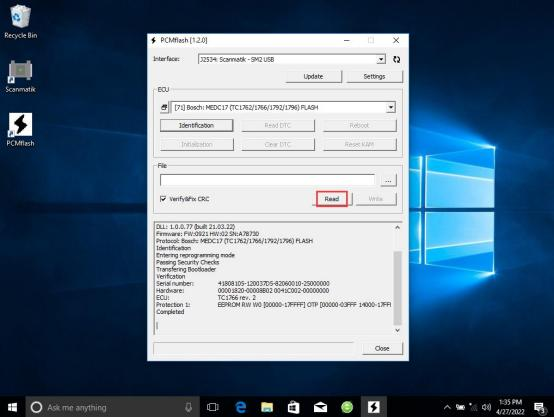Click the 'Serial number:' log line
Viewport: 554px width, 417px height.
[x=243, y=283]
